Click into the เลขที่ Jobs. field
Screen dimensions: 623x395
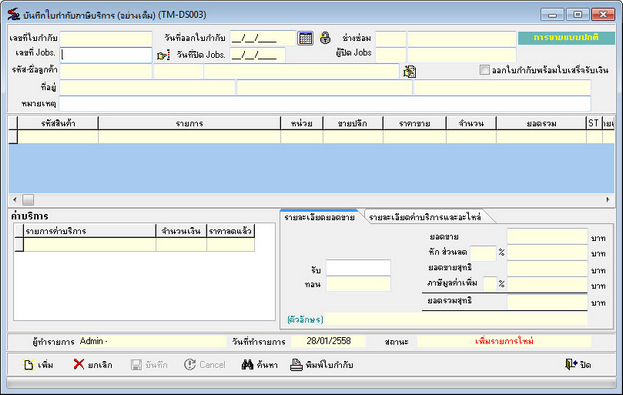tap(106, 55)
